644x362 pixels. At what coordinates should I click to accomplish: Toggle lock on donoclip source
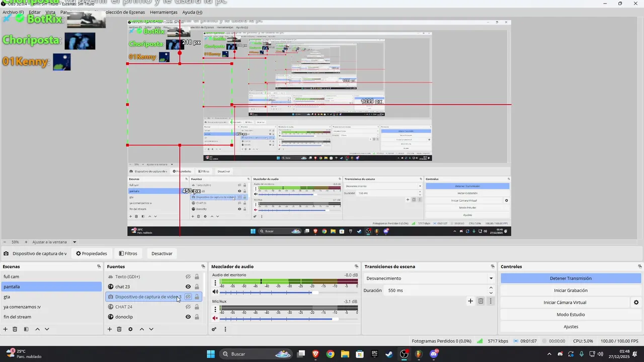[197, 317]
